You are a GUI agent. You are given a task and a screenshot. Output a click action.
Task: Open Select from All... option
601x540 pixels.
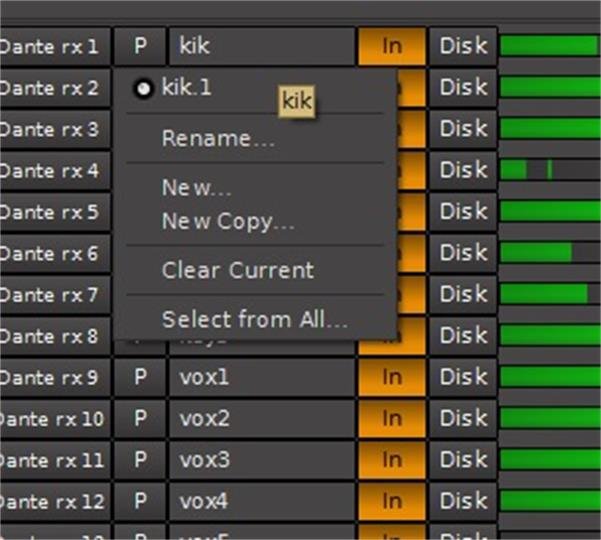click(x=254, y=320)
